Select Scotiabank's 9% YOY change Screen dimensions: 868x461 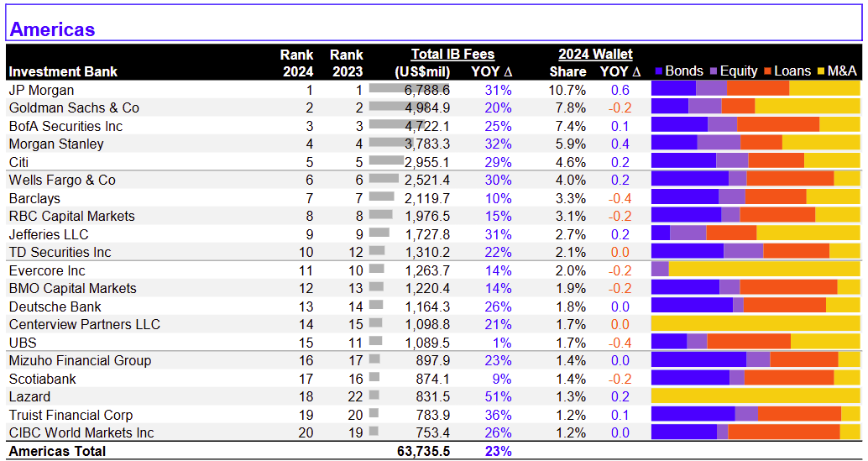click(501, 379)
